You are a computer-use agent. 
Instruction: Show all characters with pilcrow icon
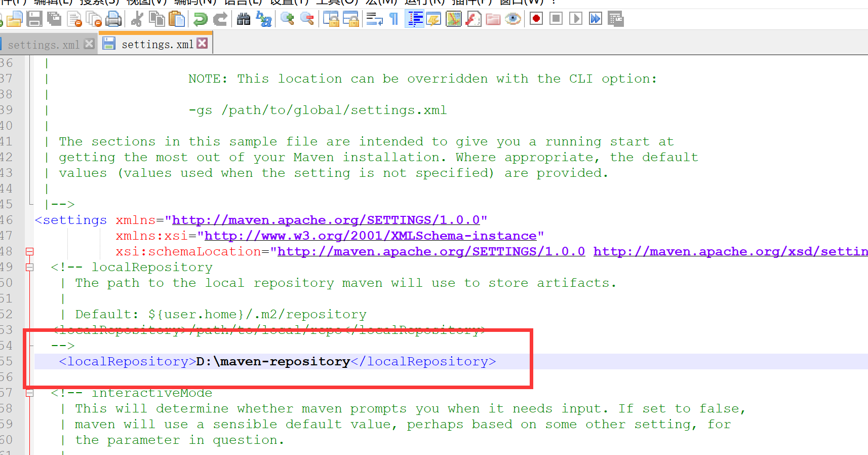click(394, 19)
